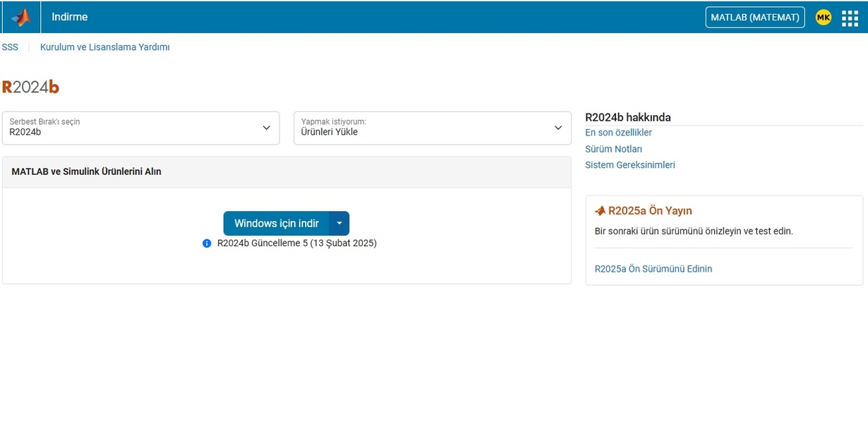Viewport: 868px width, 429px height.
Task: Click the large R2024b release title
Action: 30,87
